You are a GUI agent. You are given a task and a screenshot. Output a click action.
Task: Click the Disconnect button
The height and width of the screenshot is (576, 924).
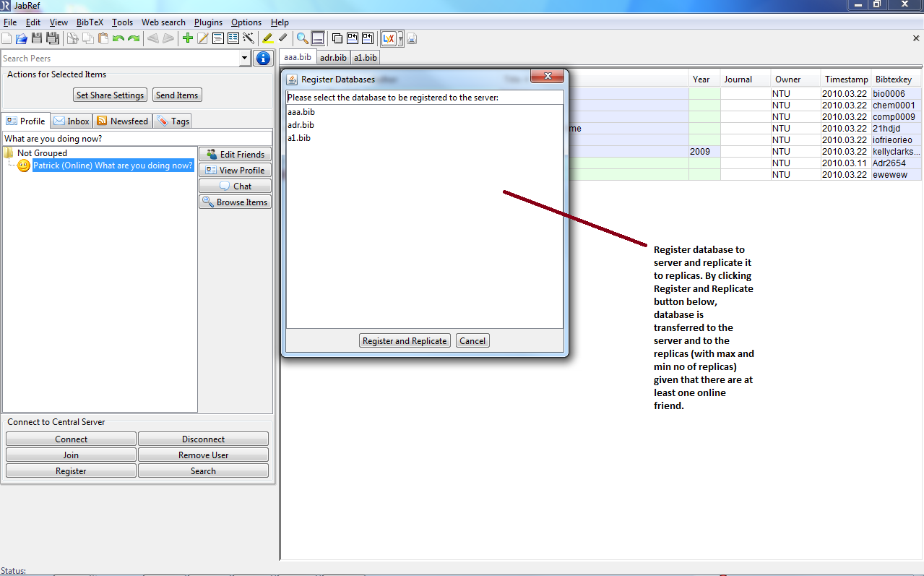(x=203, y=439)
